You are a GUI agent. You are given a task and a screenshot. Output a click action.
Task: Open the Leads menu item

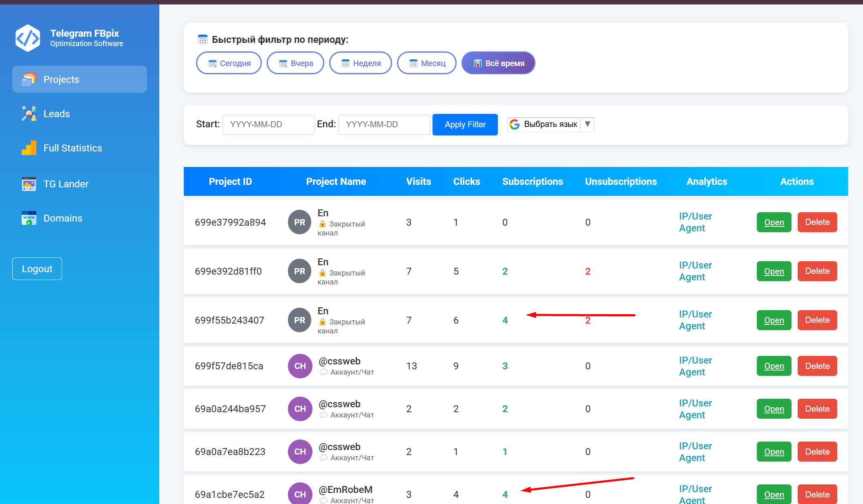pyautogui.click(x=56, y=113)
